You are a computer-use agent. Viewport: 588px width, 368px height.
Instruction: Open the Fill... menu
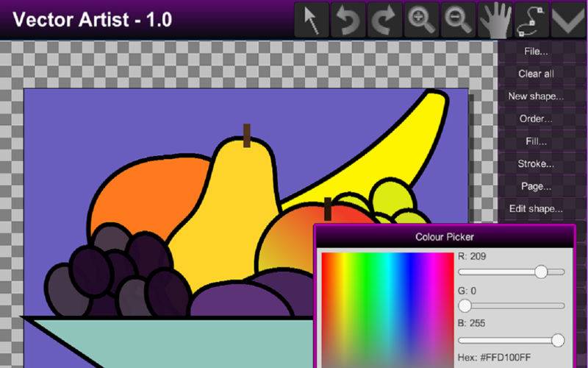click(x=537, y=141)
